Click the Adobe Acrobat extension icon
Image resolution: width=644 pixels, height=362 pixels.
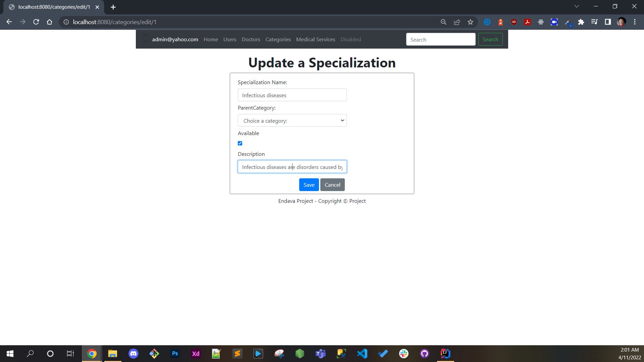(527, 22)
